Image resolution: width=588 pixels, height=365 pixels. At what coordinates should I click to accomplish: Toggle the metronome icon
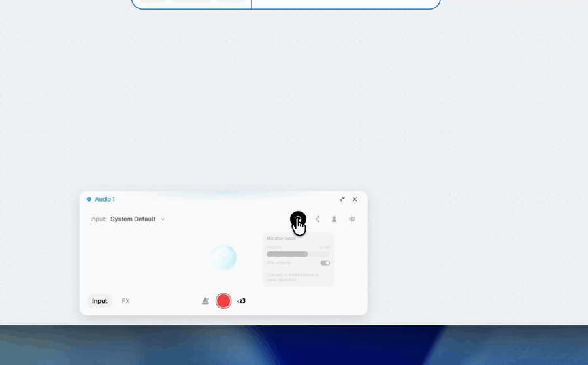[x=205, y=301]
